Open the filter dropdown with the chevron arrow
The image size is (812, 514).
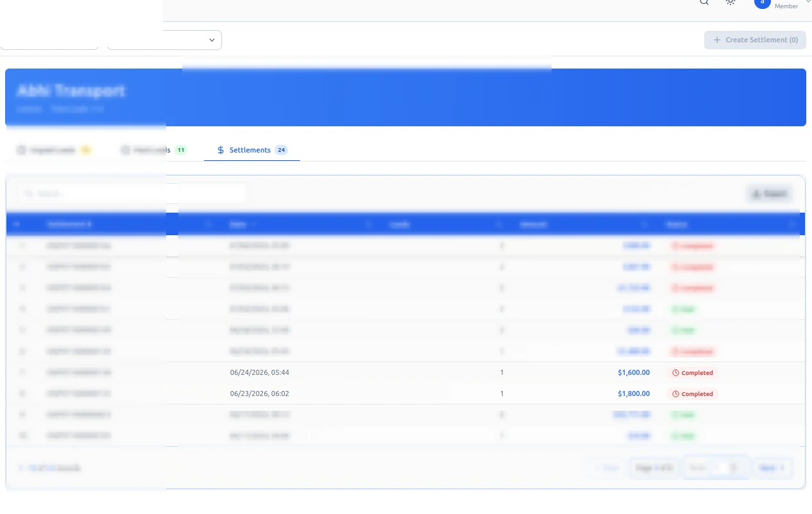click(164, 40)
